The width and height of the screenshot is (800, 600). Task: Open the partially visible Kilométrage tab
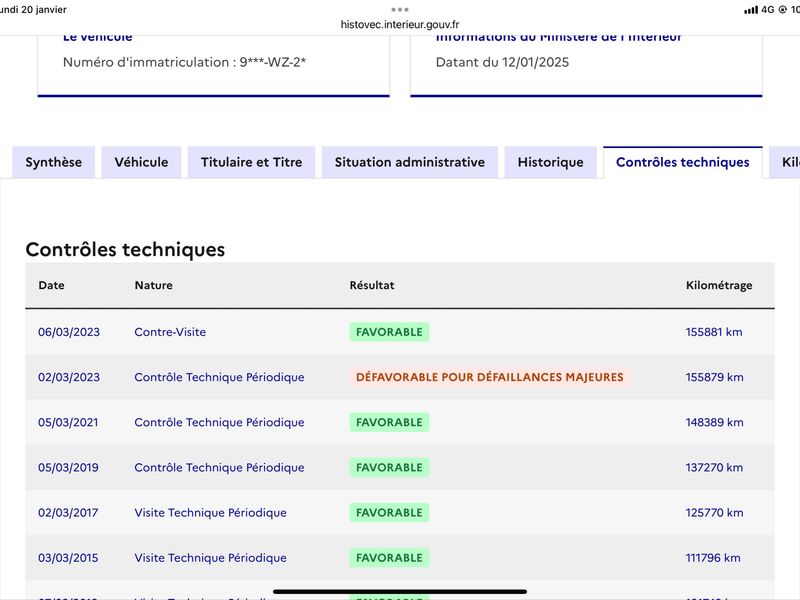785,162
